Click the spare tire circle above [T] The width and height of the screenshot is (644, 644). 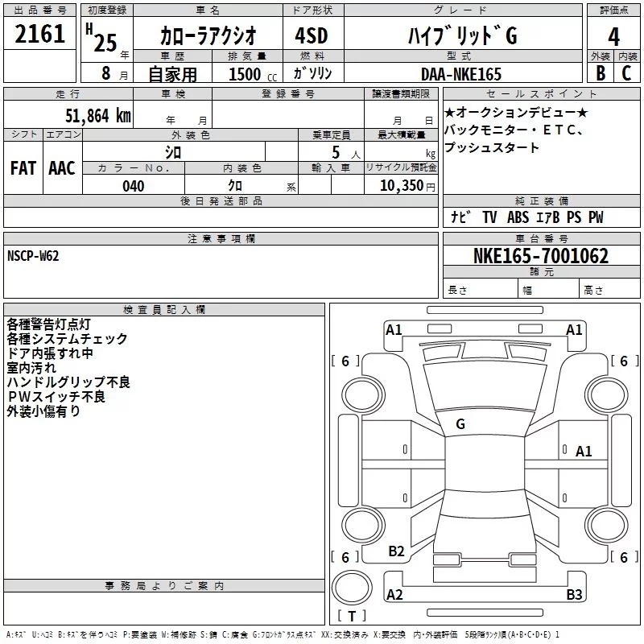[352, 588]
